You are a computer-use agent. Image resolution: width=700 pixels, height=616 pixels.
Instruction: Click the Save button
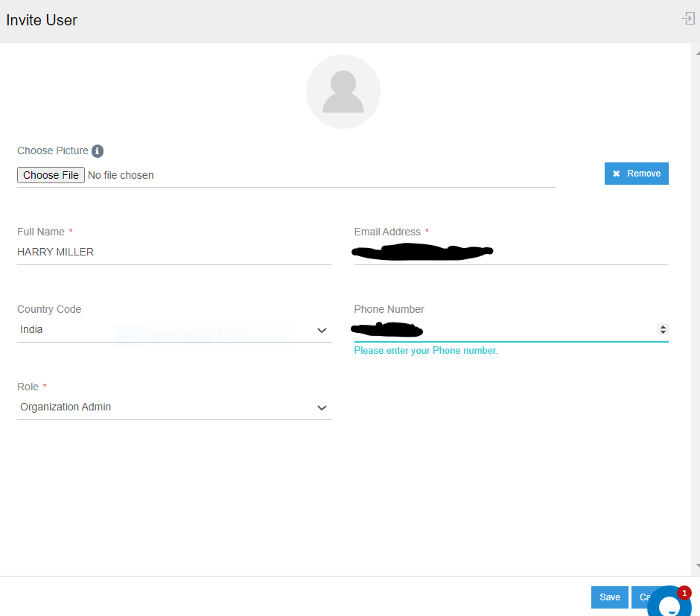(609, 597)
